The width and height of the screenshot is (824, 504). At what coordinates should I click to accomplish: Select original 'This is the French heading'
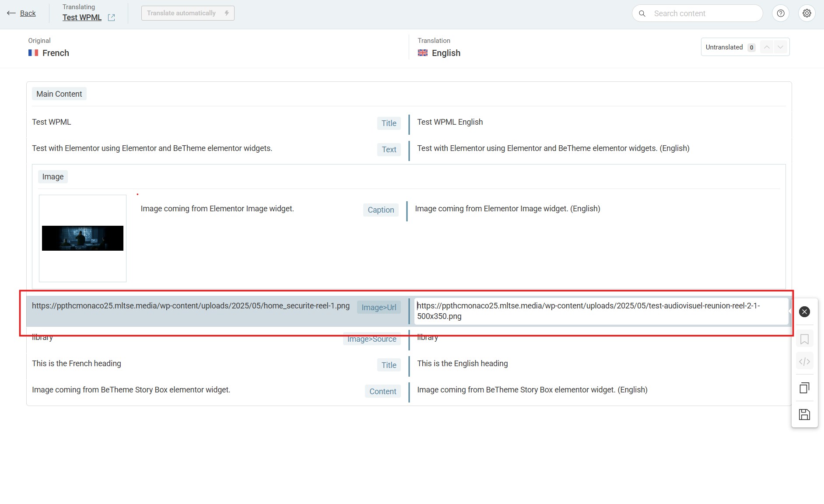tap(77, 364)
